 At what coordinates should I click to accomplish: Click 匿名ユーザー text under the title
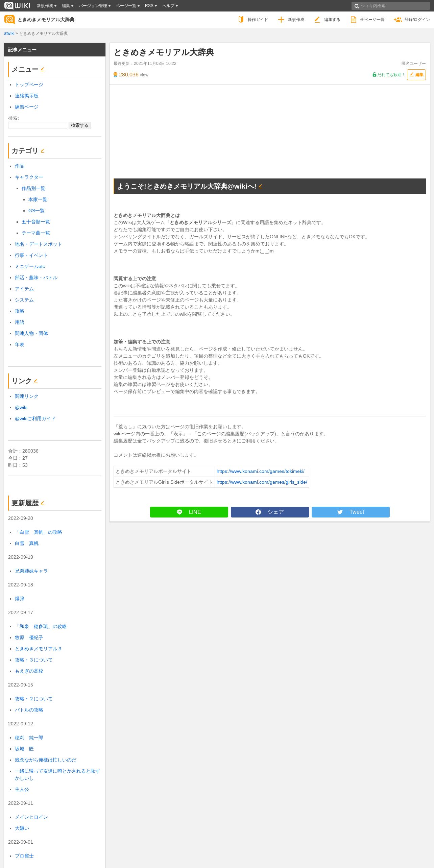tap(414, 64)
